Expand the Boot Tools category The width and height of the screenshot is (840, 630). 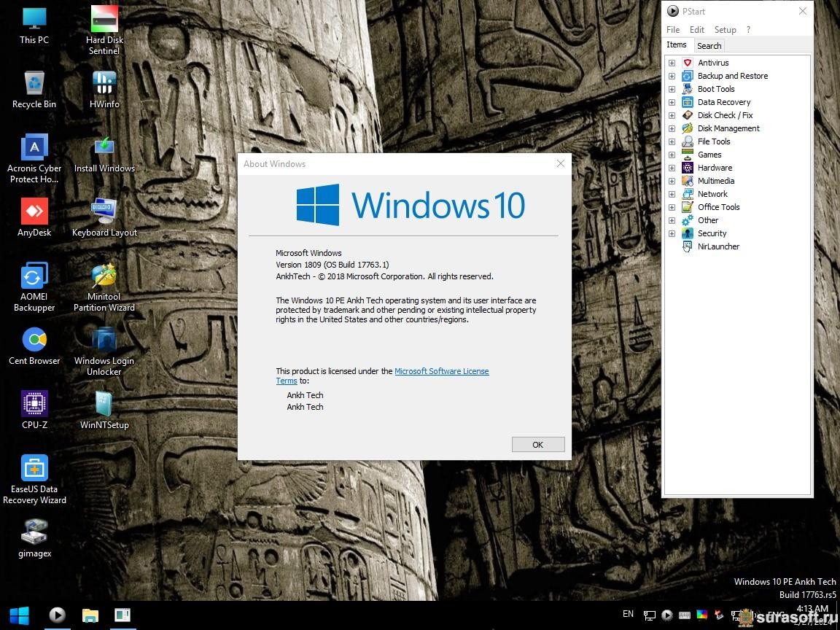672,89
